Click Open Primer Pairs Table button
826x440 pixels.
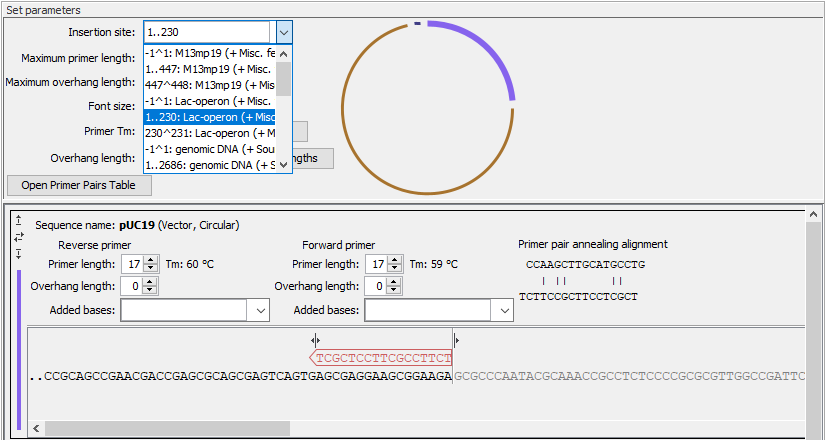click(78, 186)
